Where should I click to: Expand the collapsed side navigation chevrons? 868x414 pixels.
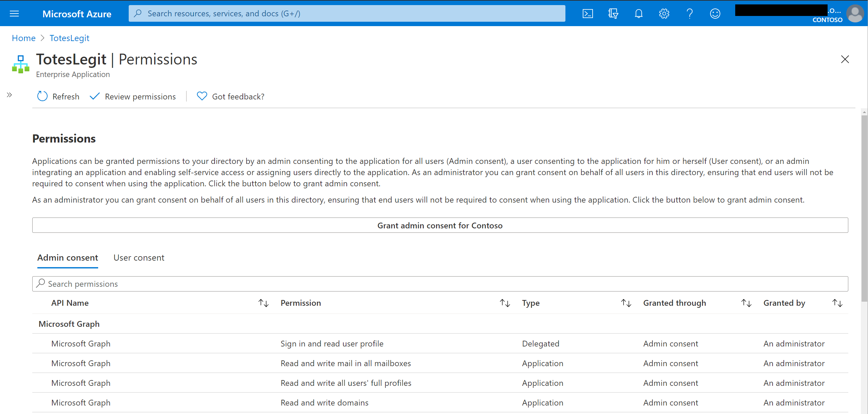click(10, 95)
